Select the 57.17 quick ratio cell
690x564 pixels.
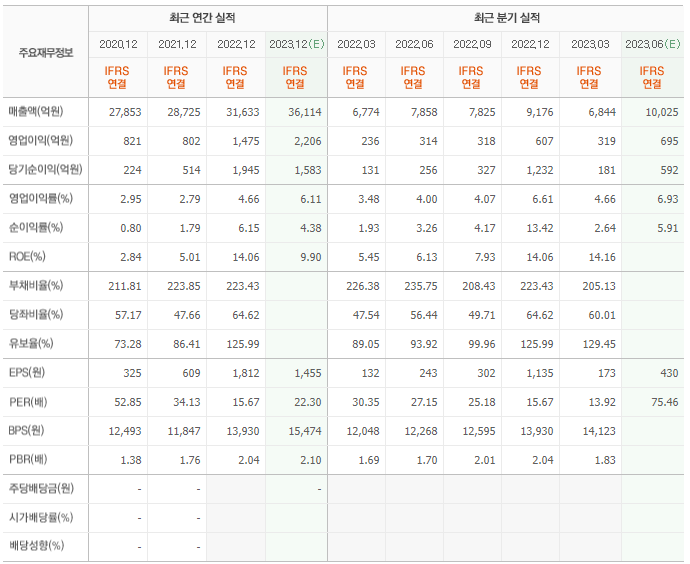tap(128, 315)
